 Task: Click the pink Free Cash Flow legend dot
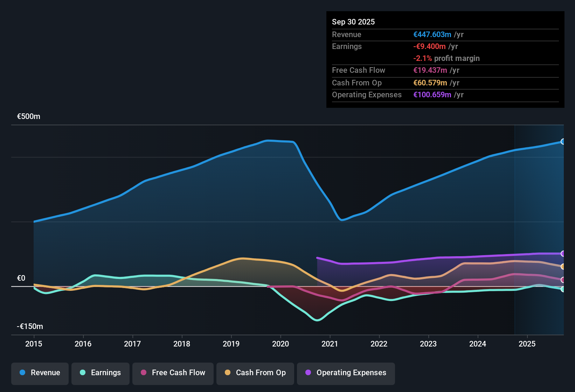point(143,373)
